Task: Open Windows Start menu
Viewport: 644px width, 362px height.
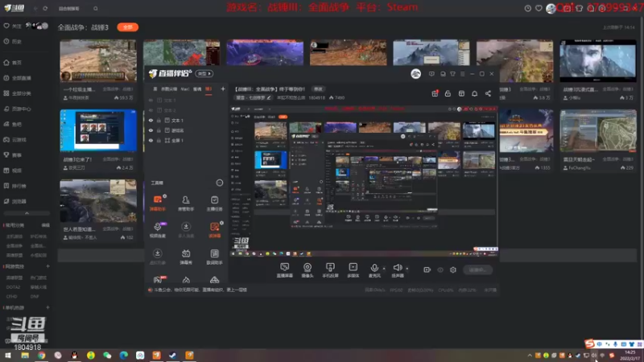Action: pos(8,355)
